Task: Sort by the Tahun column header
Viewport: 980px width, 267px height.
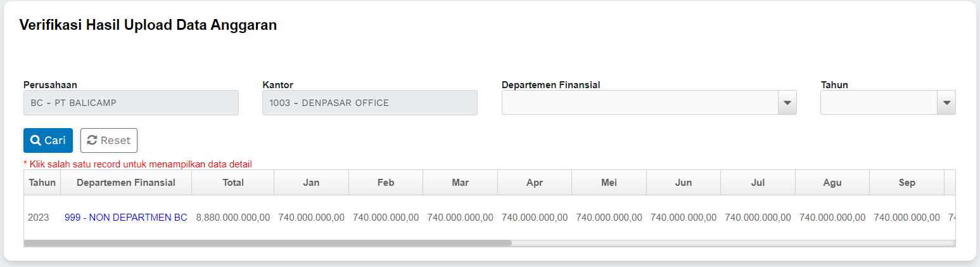Action: tap(42, 183)
